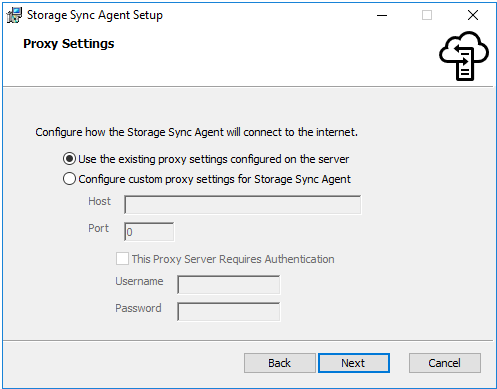The image size is (497, 389).
Task: Cancel the Storage Sync Agent installation
Action: 445,363
